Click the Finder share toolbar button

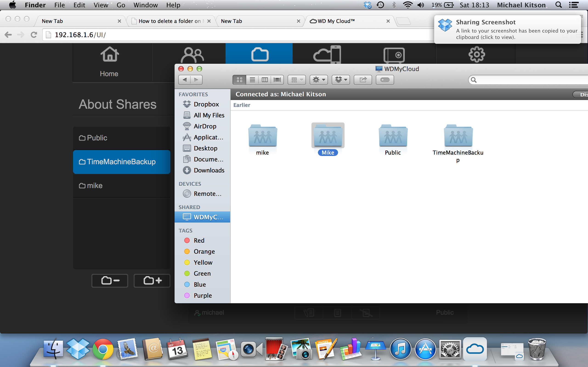click(x=363, y=80)
